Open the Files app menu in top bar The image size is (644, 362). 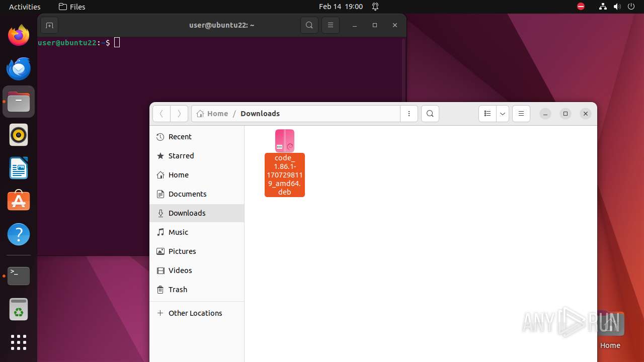[x=72, y=7]
